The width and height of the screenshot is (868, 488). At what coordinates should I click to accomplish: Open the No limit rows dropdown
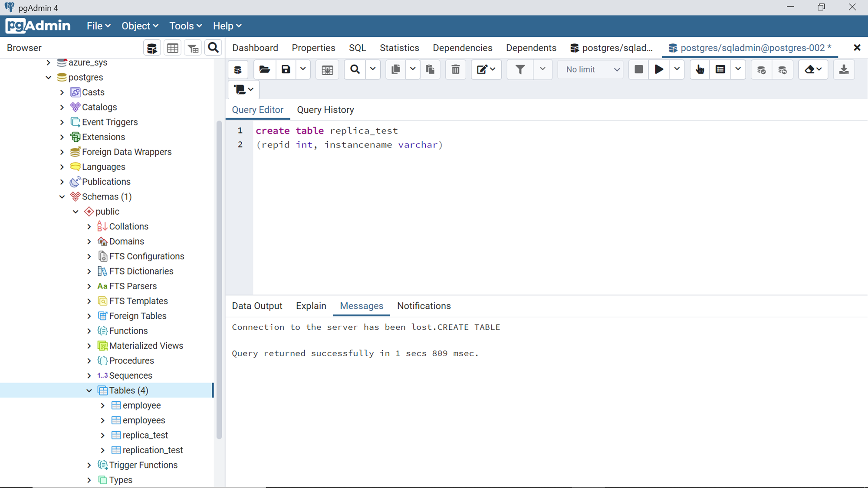click(592, 69)
